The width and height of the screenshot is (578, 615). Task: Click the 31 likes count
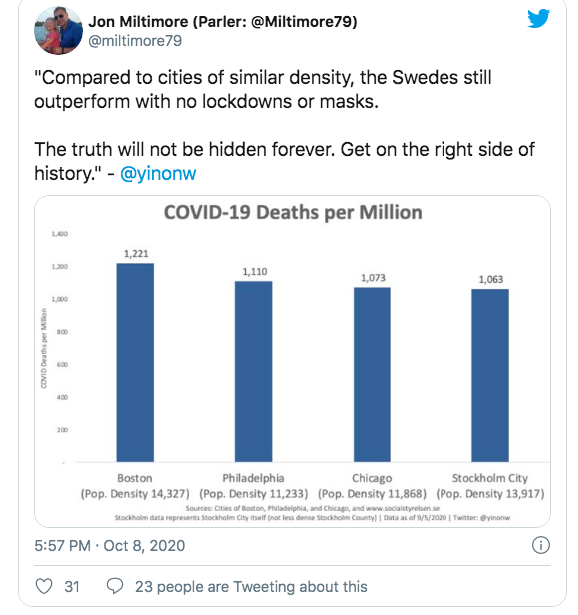(72, 587)
